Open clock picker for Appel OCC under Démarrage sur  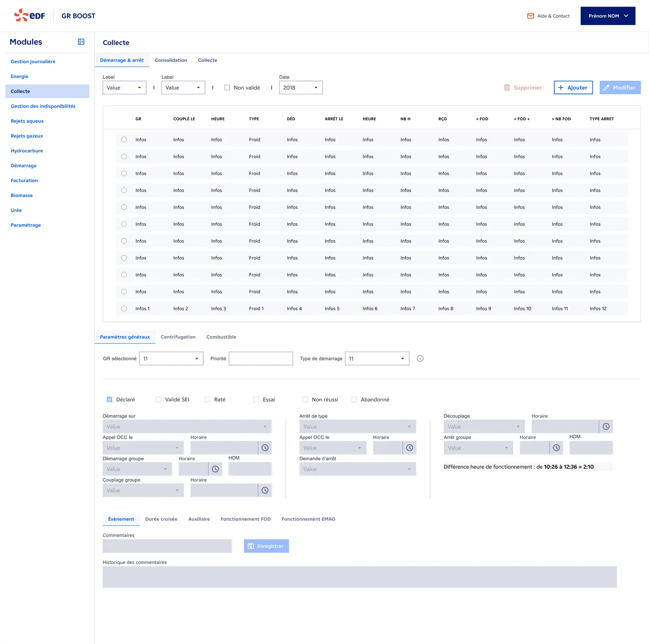pos(265,448)
